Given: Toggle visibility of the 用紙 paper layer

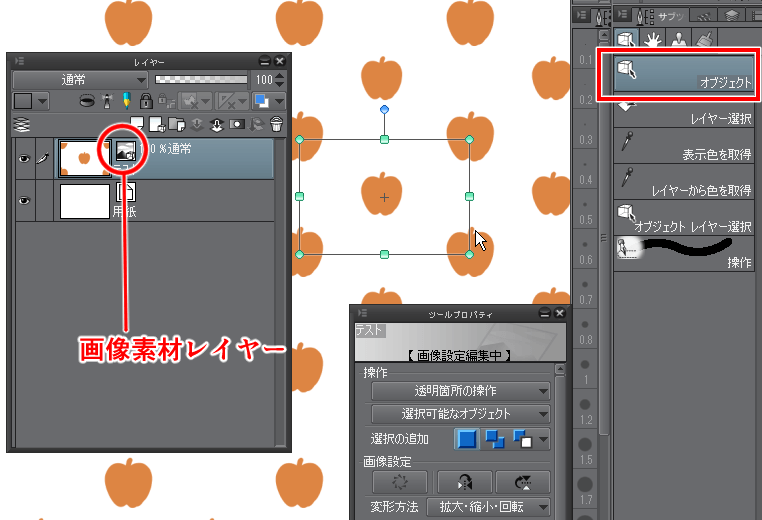Looking at the screenshot, I should [x=24, y=201].
